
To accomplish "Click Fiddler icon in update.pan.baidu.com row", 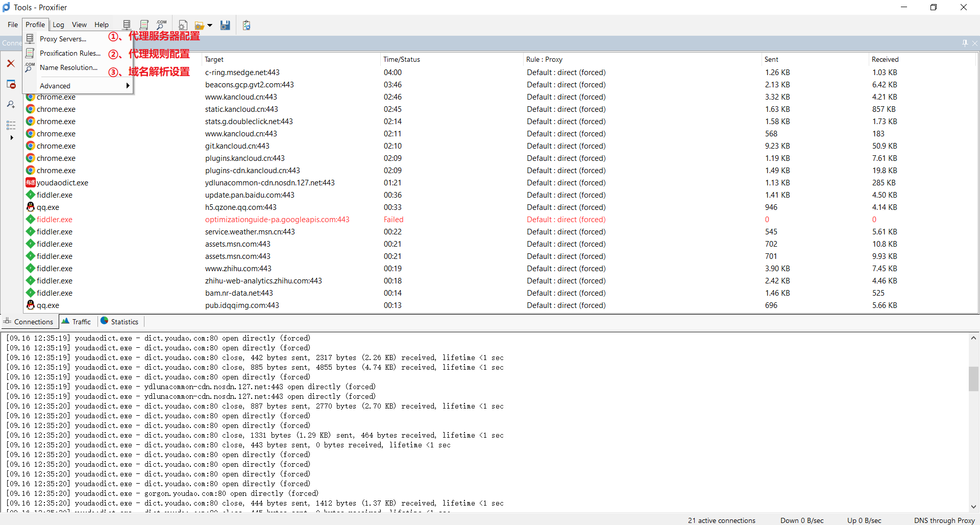I will (x=31, y=195).
